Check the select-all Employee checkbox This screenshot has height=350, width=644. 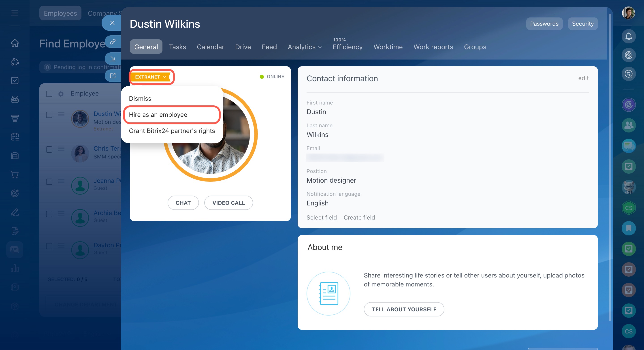(49, 94)
